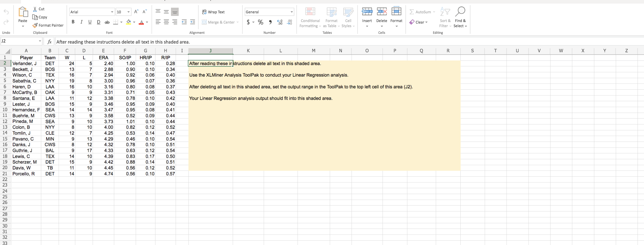
Task: Expand the font color dropdown arrow
Action: coord(147,22)
